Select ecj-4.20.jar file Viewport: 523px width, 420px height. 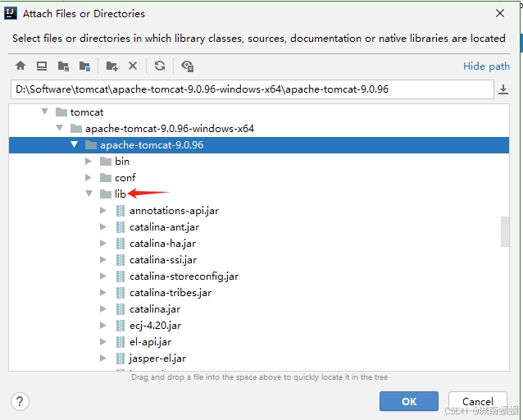259,326
